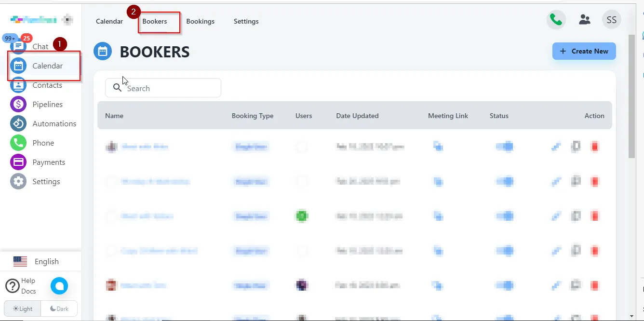Switch to Dark theme mode
This screenshot has width=644, height=321.
pos(59,308)
